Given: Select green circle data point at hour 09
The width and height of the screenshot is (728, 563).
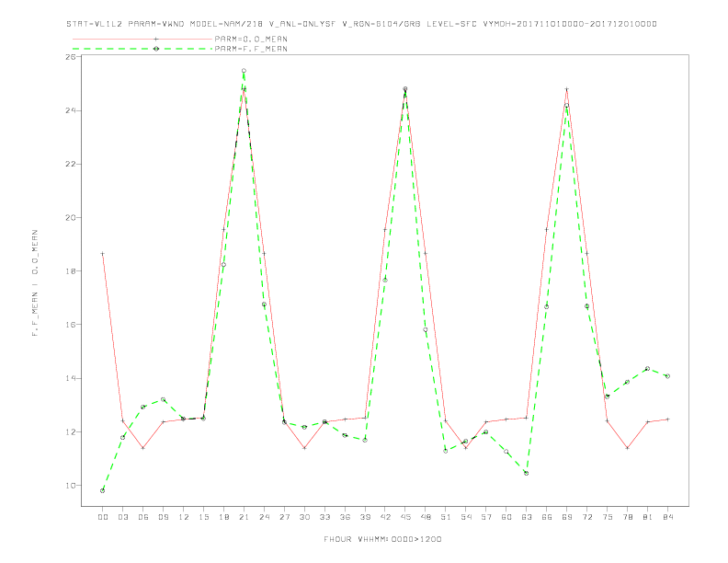Looking at the screenshot, I should pyautogui.click(x=163, y=399).
